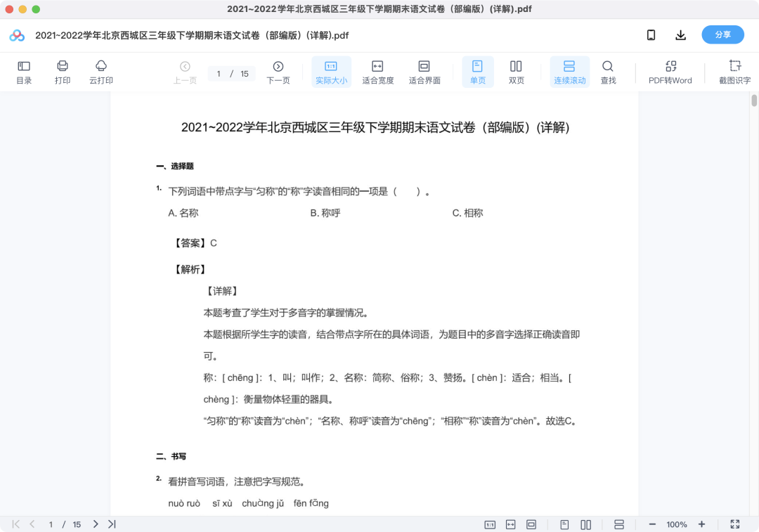This screenshot has height=532, width=759.
Task: Switch to 双页 double page mode
Action: point(516,72)
